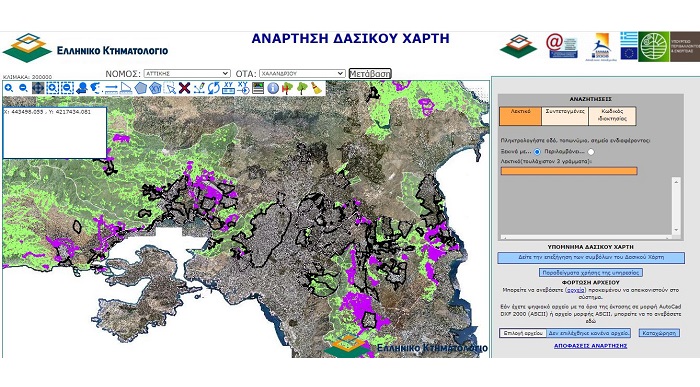
Task: Click the Καταχώρηση submit button
Action: point(659,333)
